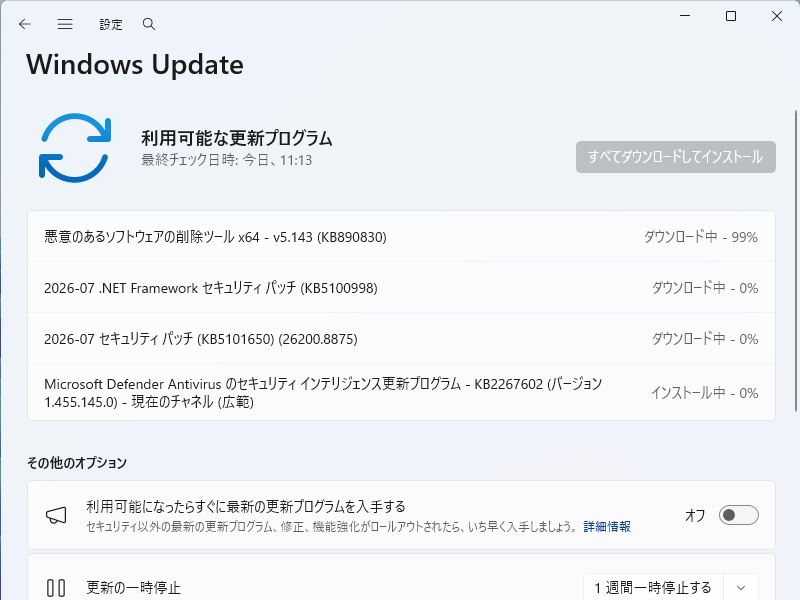Expand the pause duration dropdown chevron
This screenshot has width=800, height=600.
click(x=741, y=588)
